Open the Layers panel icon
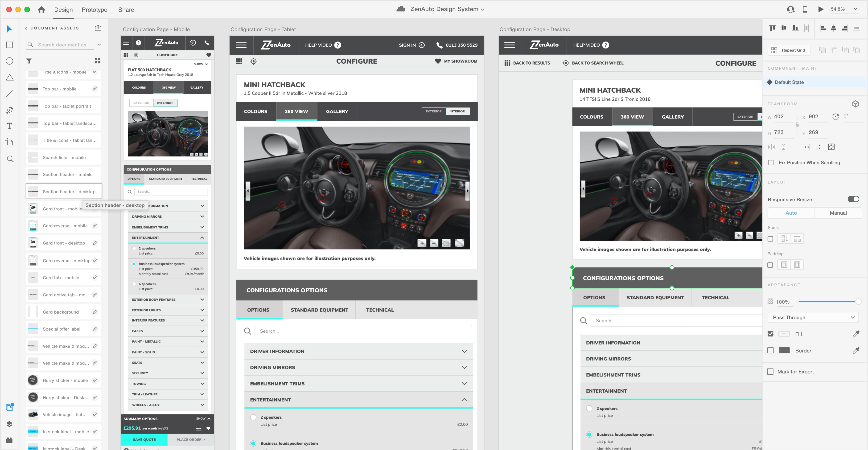 click(x=9, y=424)
